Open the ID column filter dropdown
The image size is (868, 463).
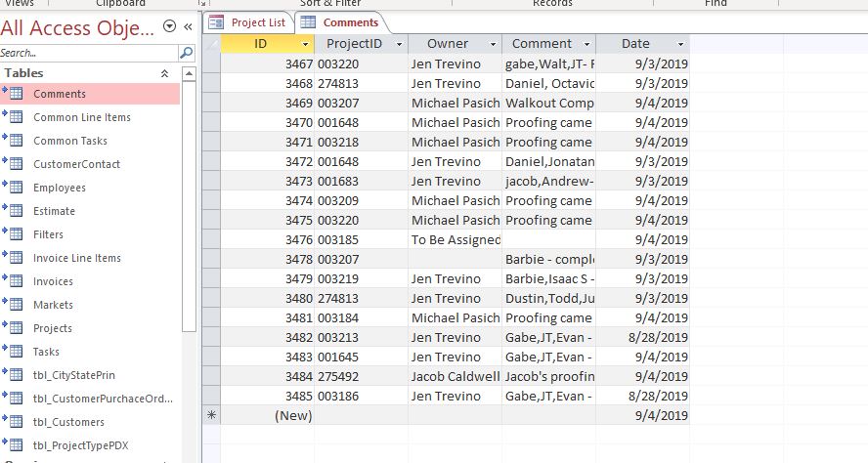click(x=305, y=44)
